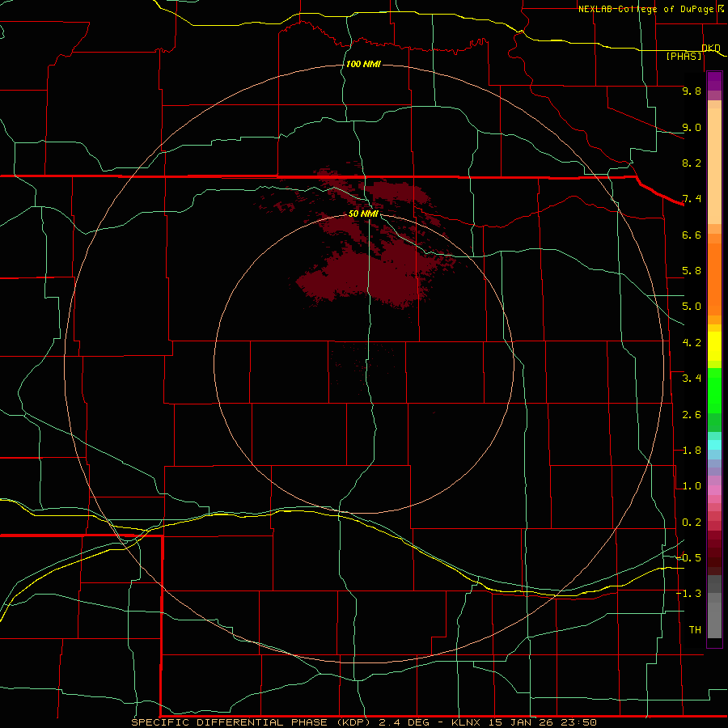Screen dimensions: 728x728
Task: Click the [PHAS] units label
Action: [x=684, y=57]
